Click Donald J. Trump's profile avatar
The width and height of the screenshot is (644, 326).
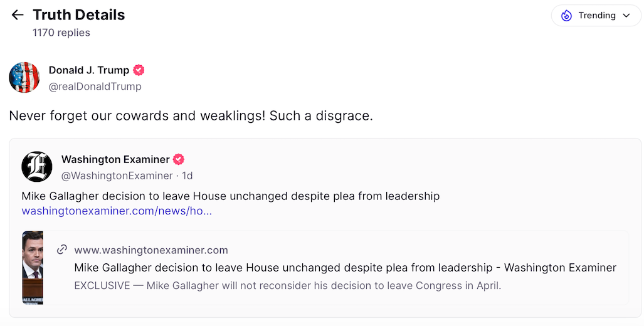24,78
